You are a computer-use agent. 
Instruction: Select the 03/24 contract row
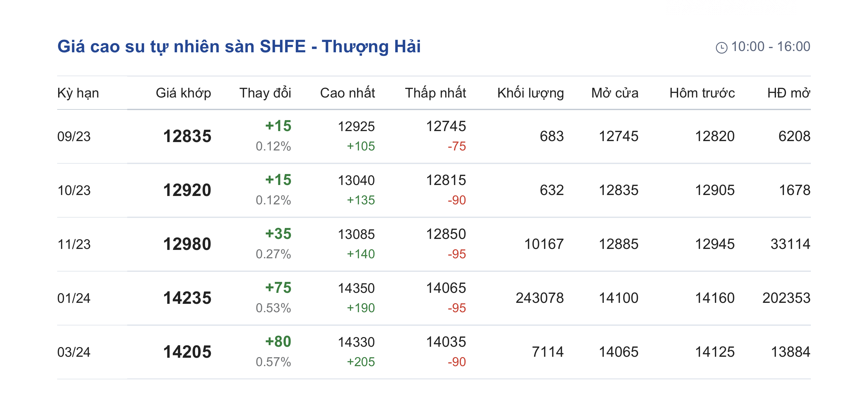pyautogui.click(x=74, y=352)
